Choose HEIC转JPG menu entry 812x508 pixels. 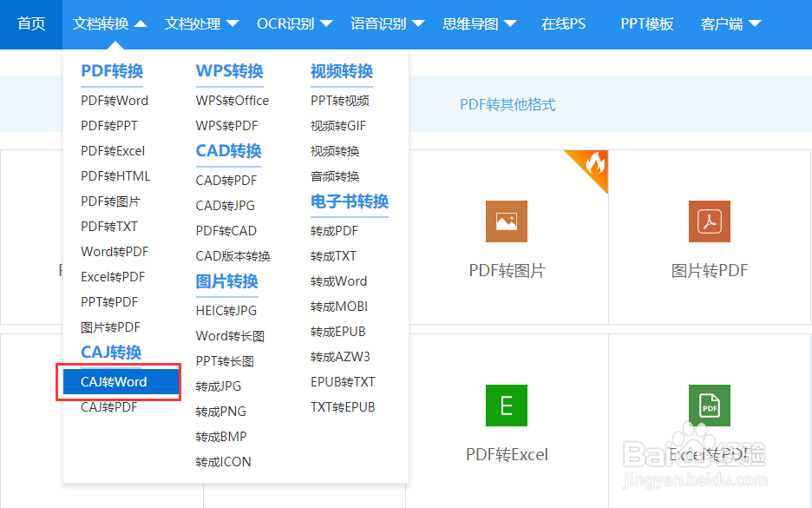click(x=226, y=311)
